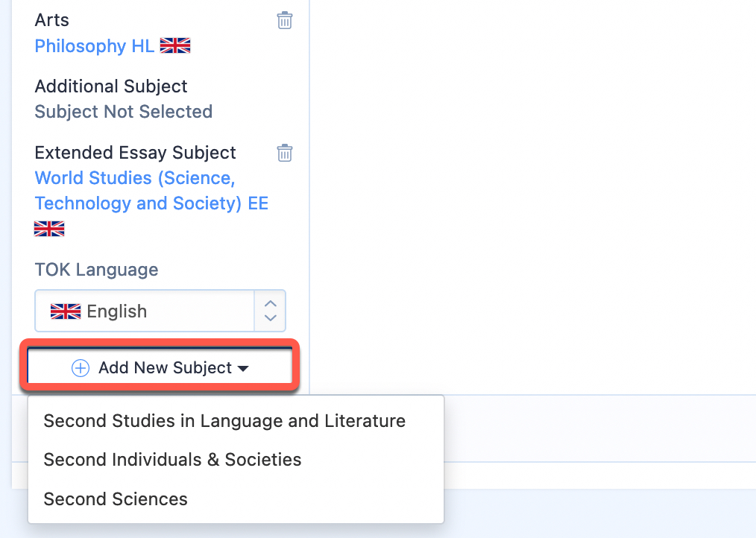Image resolution: width=756 pixels, height=538 pixels.
Task: Select Second Individuals & Societies option
Action: [173, 460]
